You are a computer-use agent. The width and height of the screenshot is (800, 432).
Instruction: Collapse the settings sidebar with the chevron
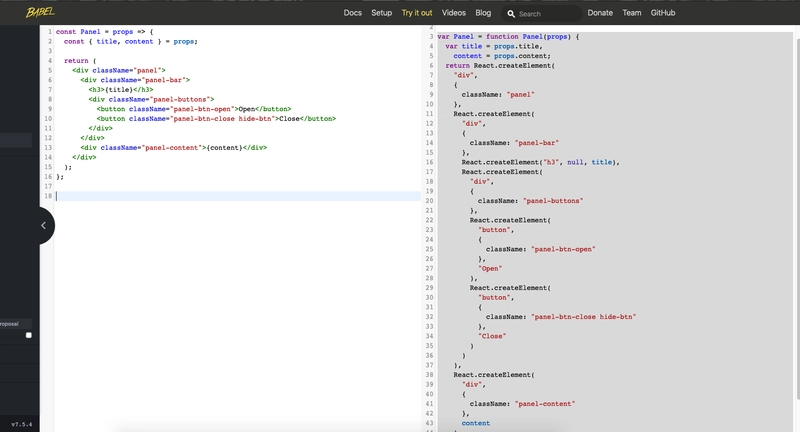tap(44, 225)
